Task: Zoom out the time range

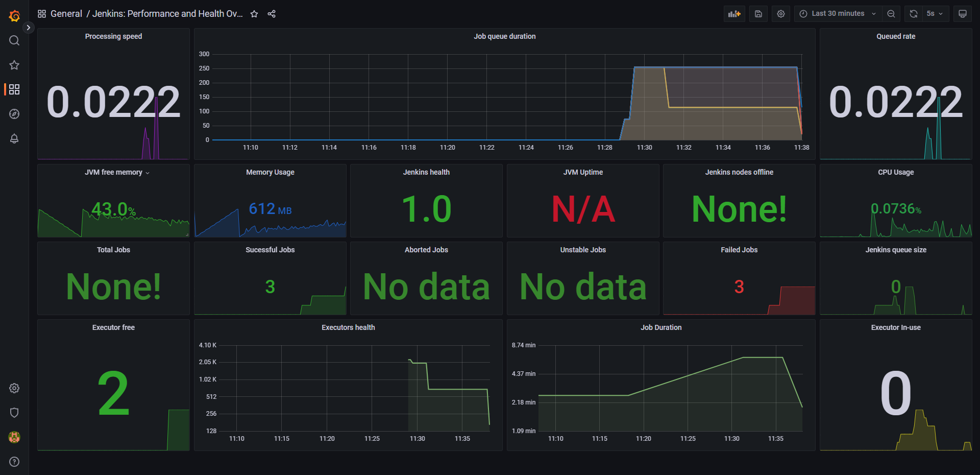Action: (891, 14)
